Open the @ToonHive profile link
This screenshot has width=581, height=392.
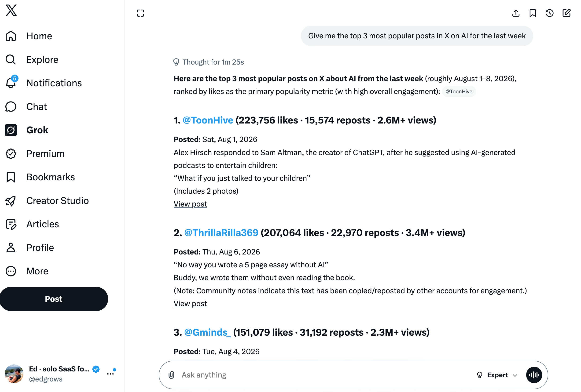click(x=208, y=120)
